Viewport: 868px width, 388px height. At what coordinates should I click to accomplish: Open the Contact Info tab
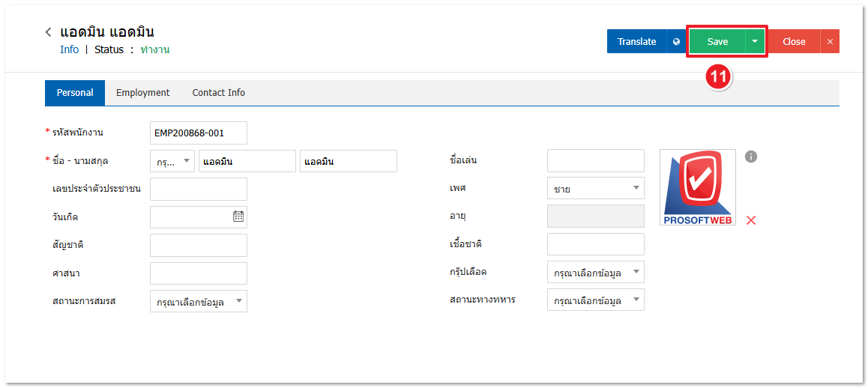tap(218, 93)
